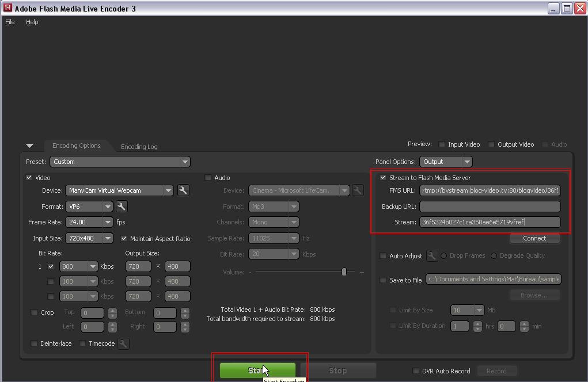Open the audio Format dropdown showing Mp3
588x382 pixels.
click(x=274, y=207)
